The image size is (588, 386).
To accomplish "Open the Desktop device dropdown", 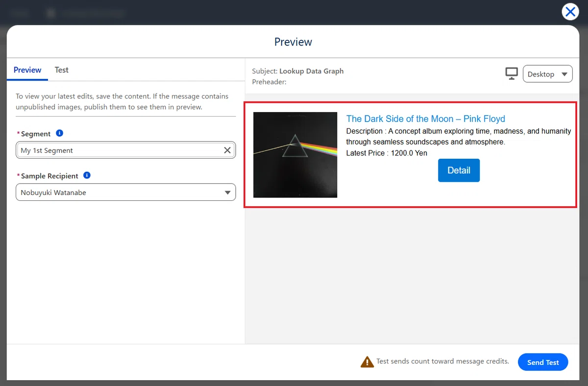I will pyautogui.click(x=547, y=74).
